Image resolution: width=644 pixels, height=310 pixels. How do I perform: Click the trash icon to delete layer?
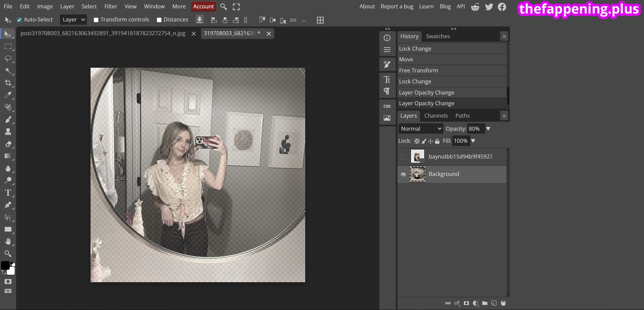pyautogui.click(x=503, y=303)
